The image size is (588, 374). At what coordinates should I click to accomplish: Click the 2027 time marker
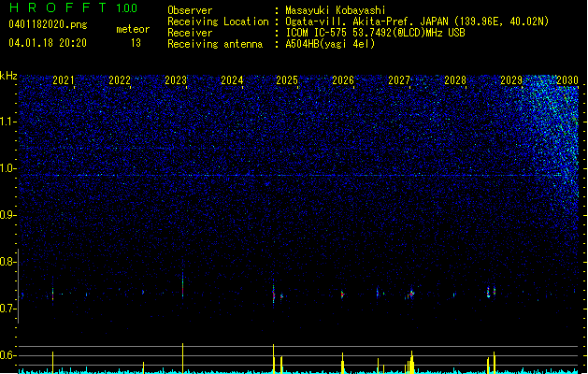click(x=399, y=80)
